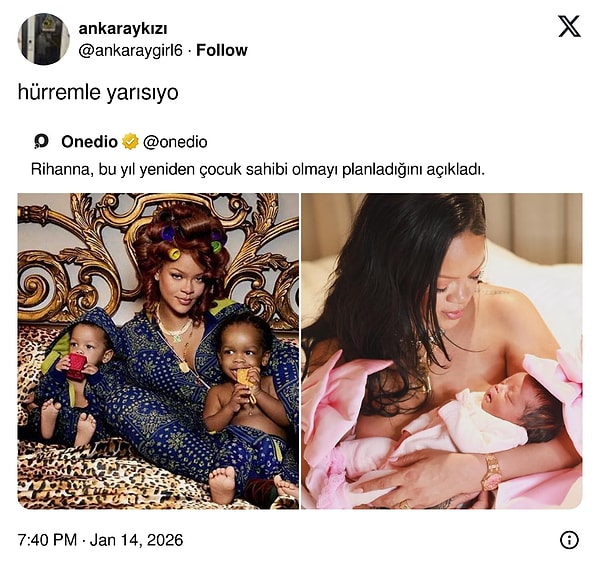The width and height of the screenshot is (600, 570).
Task: Click the Jan 14, 2026 date
Action: click(x=136, y=540)
